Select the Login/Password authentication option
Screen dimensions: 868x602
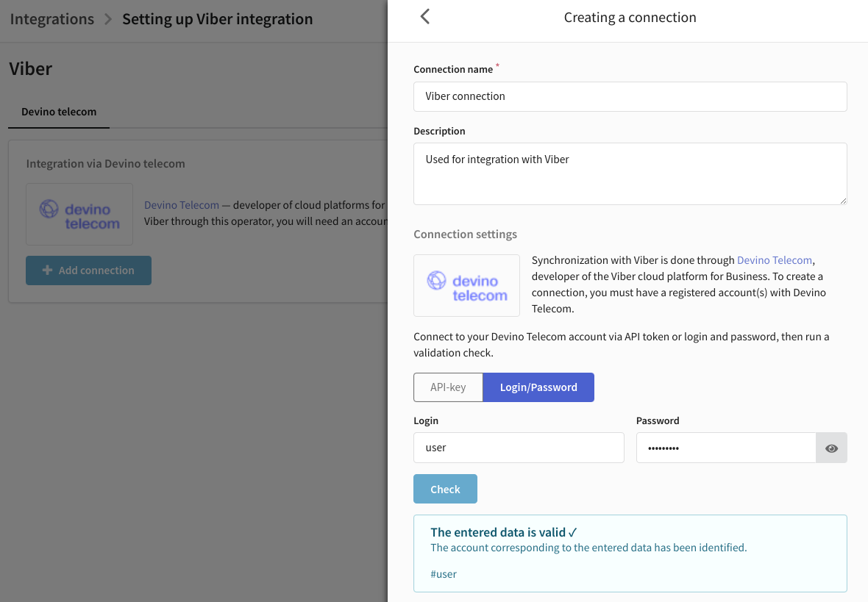tap(538, 387)
